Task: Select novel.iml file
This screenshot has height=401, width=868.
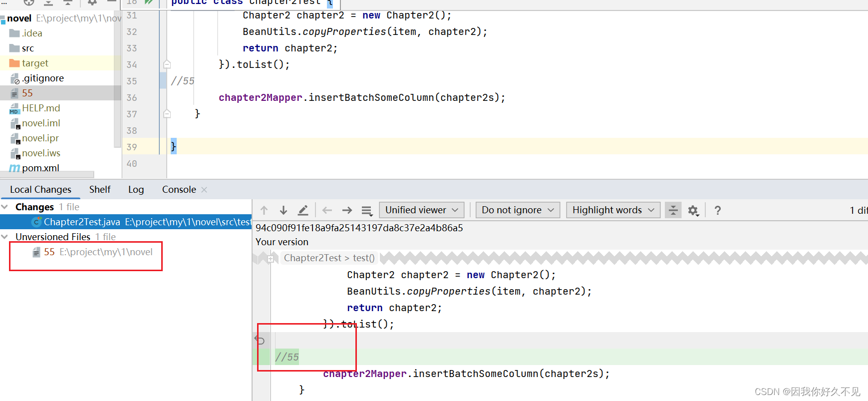Action: click(x=41, y=123)
